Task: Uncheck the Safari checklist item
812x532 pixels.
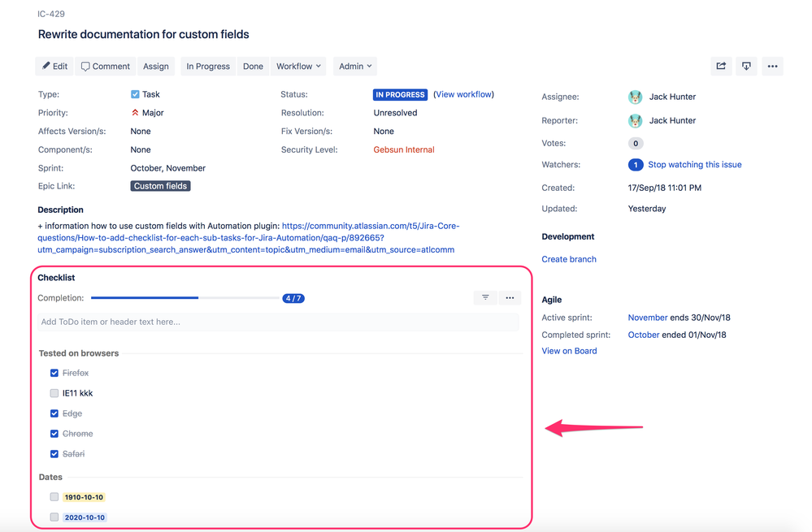Action: [x=54, y=454]
